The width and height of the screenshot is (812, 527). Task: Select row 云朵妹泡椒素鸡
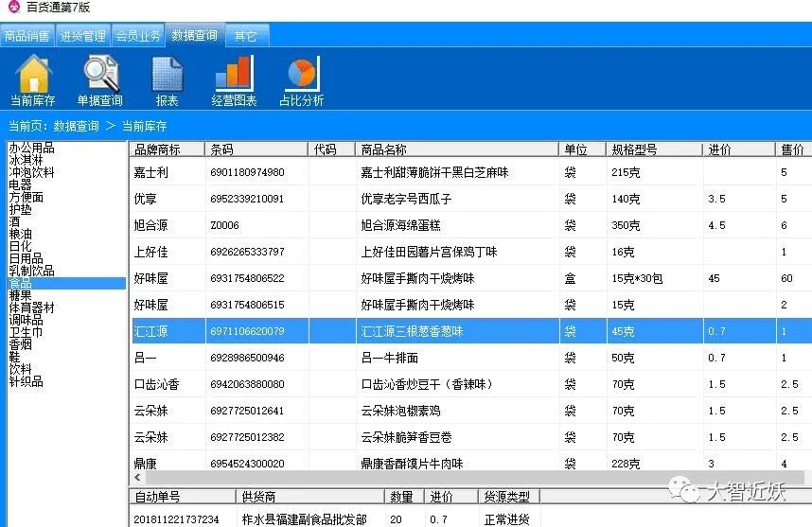point(471,411)
